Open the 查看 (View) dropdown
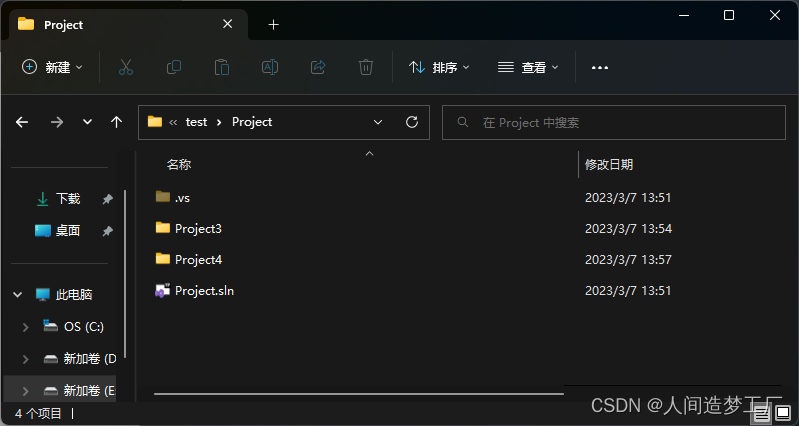Viewport: 799px width, 426px height. click(528, 67)
